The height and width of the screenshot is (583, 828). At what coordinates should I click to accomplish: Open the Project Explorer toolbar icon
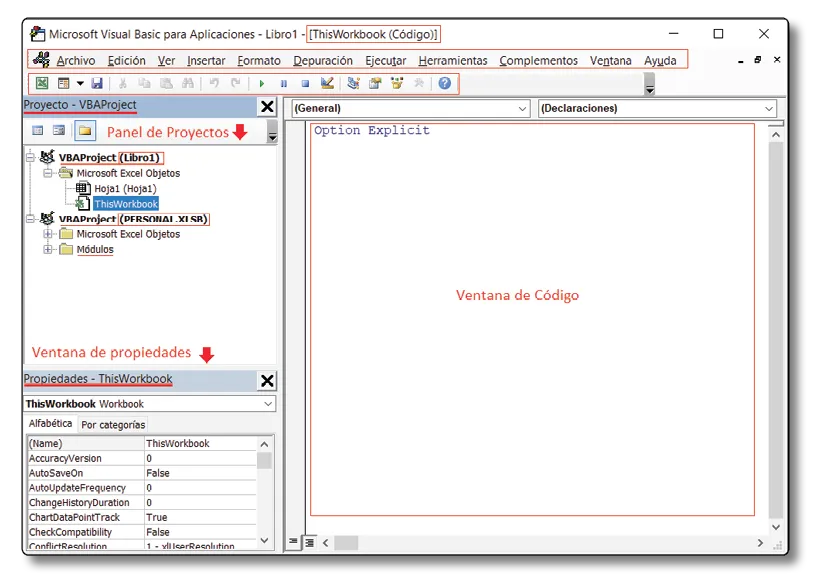pyautogui.click(x=353, y=84)
